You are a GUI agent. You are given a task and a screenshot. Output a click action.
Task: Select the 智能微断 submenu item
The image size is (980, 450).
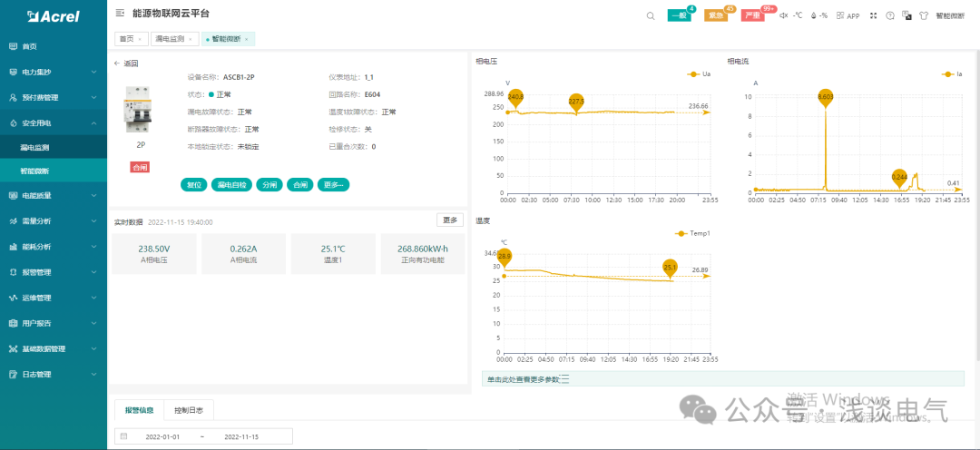pyautogui.click(x=54, y=171)
